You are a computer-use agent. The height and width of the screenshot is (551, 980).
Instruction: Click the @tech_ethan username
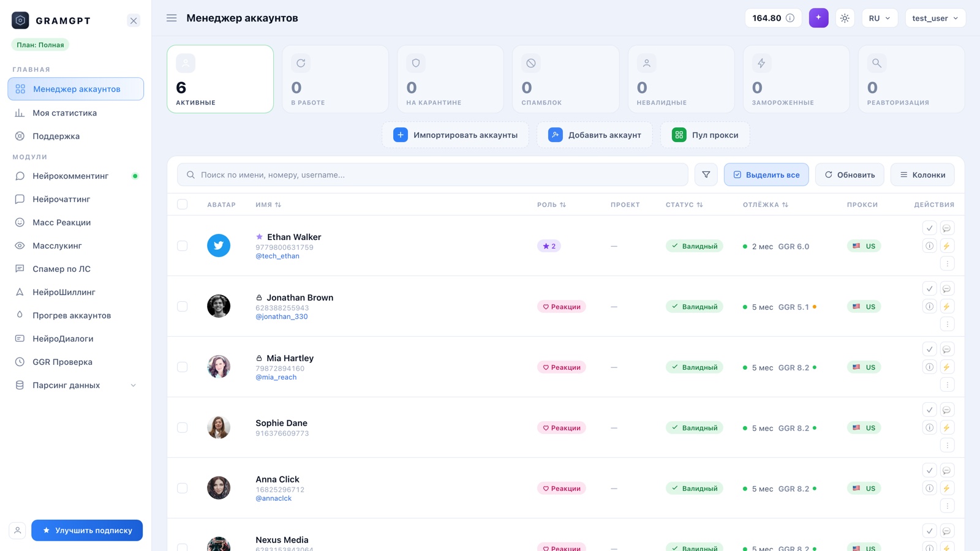[277, 256]
